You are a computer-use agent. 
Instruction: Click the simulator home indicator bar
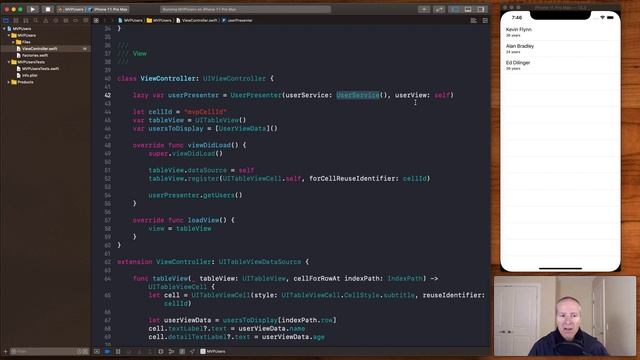[x=560, y=269]
